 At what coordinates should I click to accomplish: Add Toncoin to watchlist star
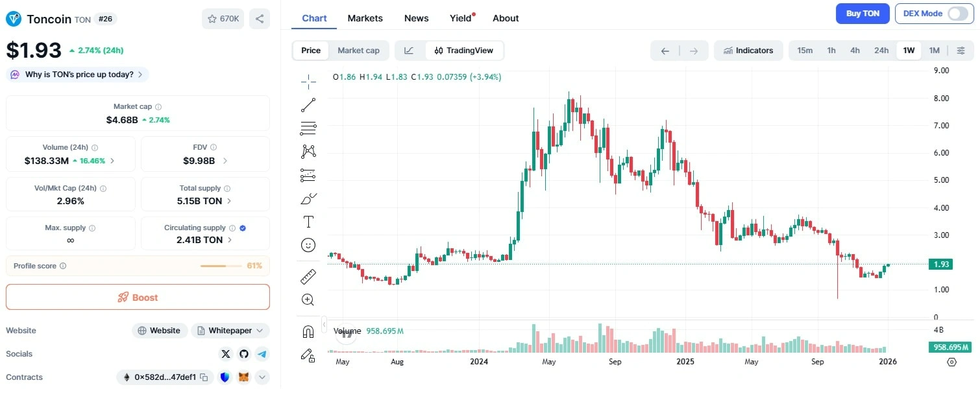[212, 19]
